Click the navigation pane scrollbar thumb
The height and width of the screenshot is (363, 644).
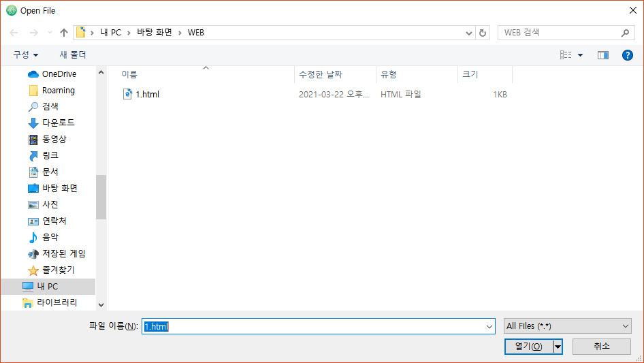point(101,198)
